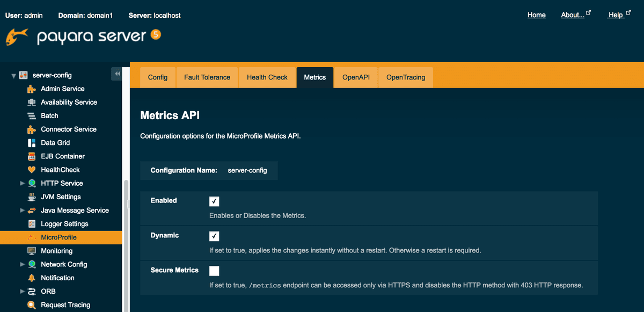Click the JVM Settings coffee cup icon
644x312 pixels.
(x=32, y=197)
